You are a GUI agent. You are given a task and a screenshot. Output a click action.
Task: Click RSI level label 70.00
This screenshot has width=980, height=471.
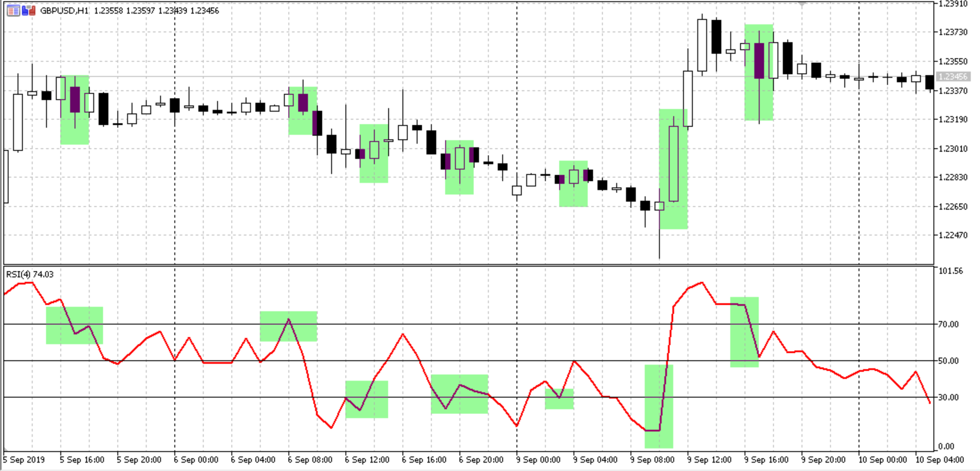click(x=949, y=324)
